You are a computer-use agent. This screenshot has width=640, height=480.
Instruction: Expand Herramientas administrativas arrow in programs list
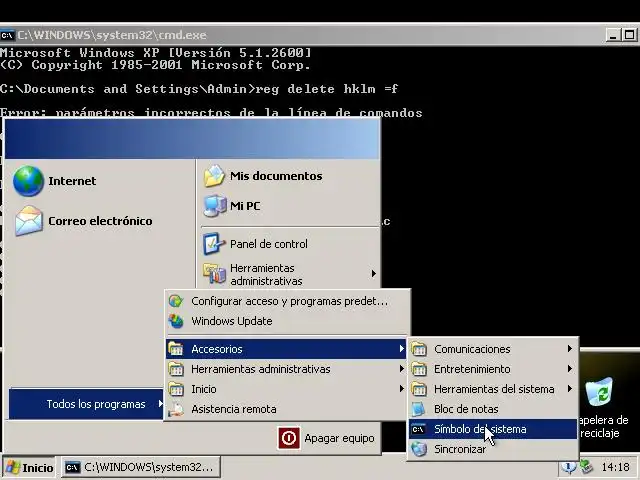tap(402, 369)
